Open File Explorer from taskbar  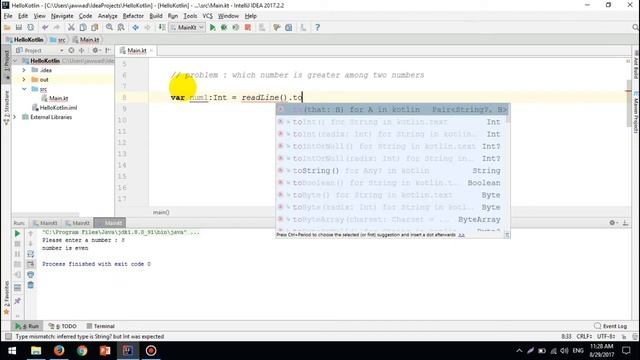click(x=36, y=351)
